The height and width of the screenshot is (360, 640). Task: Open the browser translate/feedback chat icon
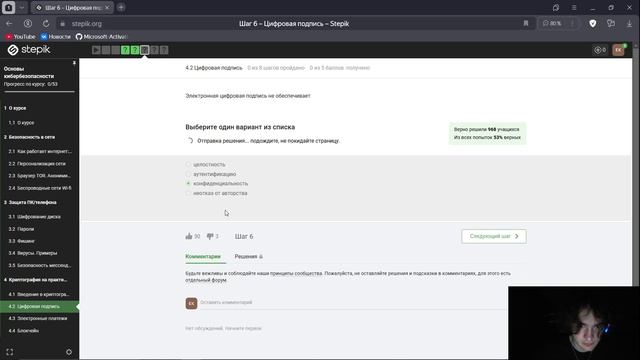(611, 24)
